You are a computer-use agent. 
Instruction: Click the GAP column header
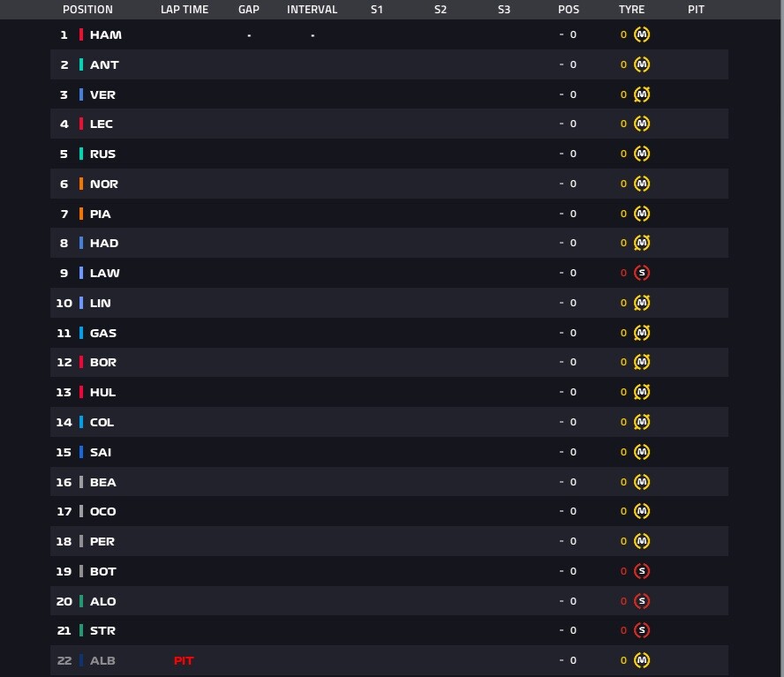pos(248,10)
